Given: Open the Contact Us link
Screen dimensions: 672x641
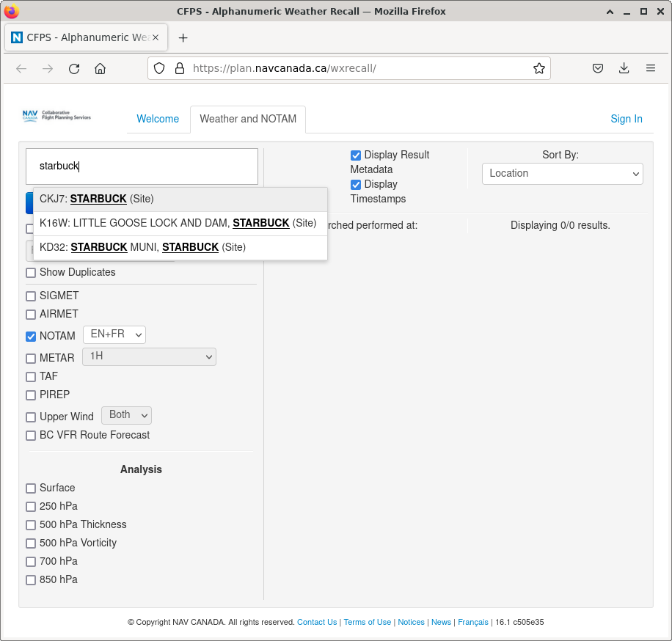Looking at the screenshot, I should pos(317,622).
